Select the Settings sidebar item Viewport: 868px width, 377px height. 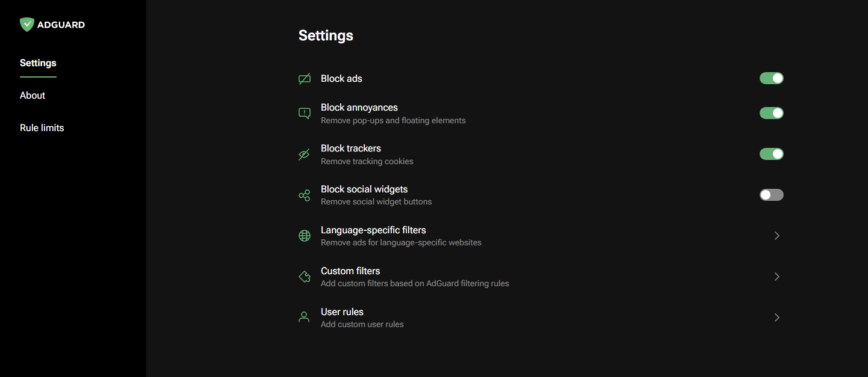pyautogui.click(x=38, y=63)
